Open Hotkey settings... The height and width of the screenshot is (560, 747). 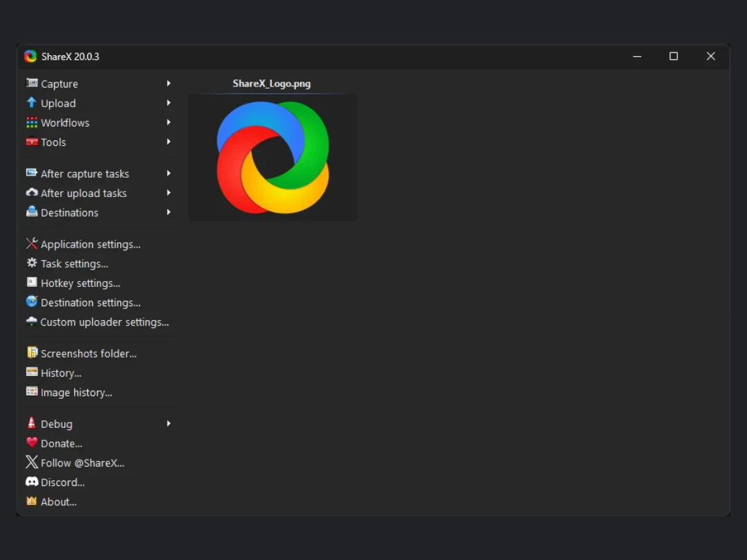coord(99,283)
